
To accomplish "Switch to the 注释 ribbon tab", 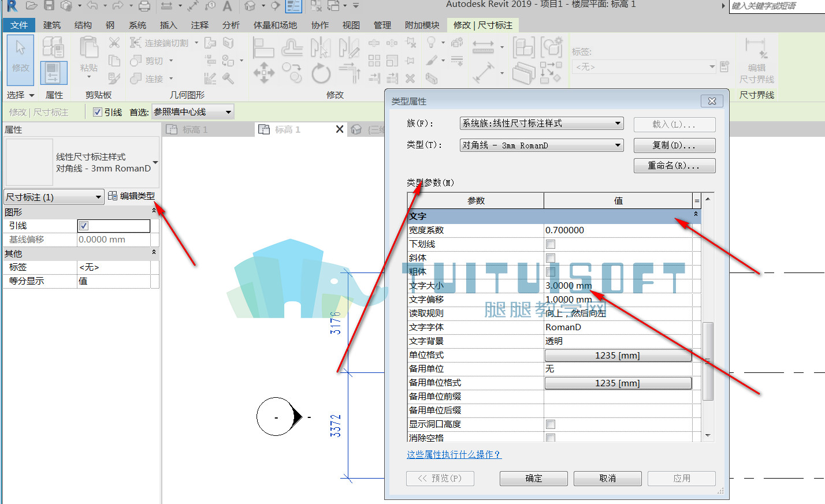I will [x=200, y=25].
